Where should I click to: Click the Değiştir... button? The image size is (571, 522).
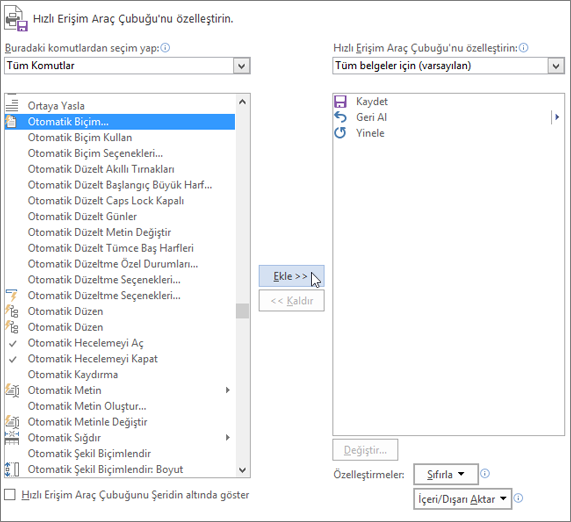(x=365, y=450)
